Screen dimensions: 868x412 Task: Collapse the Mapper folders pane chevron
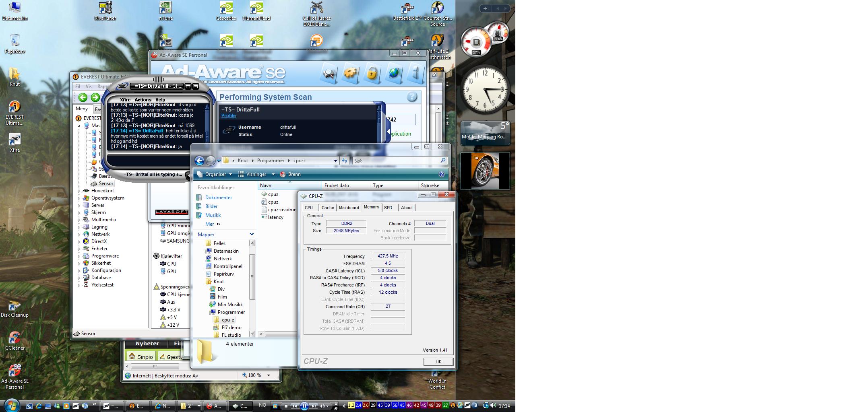[252, 234]
